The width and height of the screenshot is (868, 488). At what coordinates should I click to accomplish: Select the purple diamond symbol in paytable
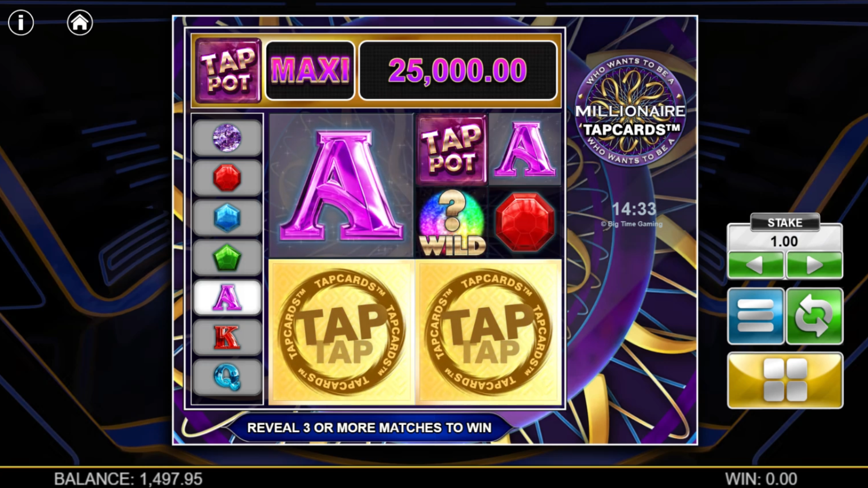click(227, 138)
